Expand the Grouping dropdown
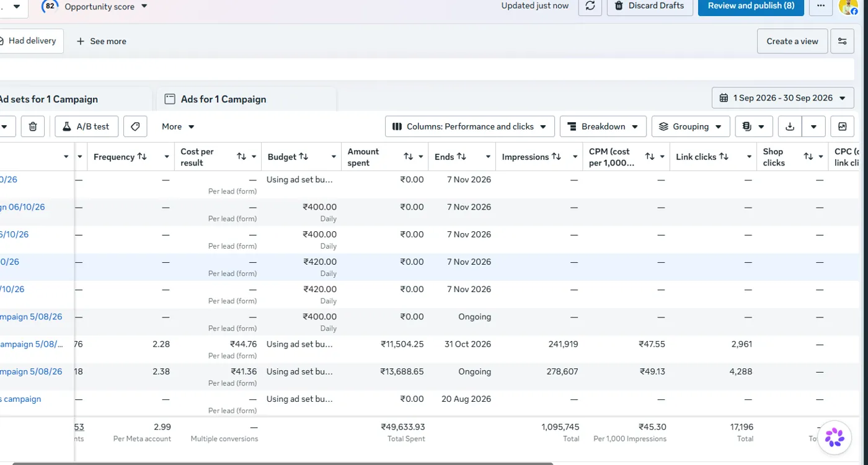Screen dimensions: 868x465 coord(691,126)
